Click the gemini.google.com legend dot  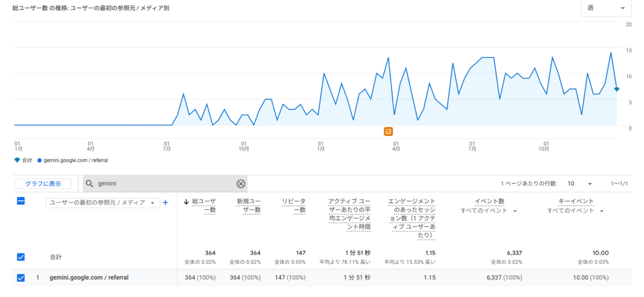(x=40, y=160)
